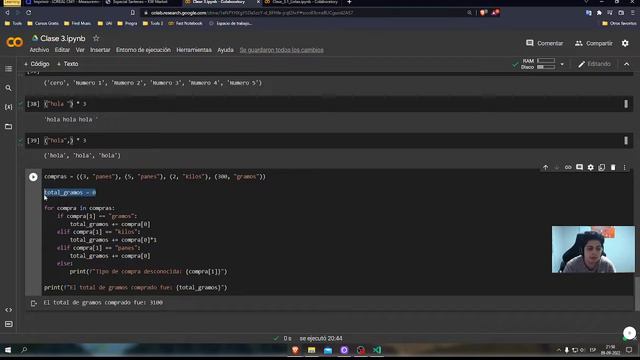
Task: Open the Otros favoritos bookmarks folder
Action: 619,23
